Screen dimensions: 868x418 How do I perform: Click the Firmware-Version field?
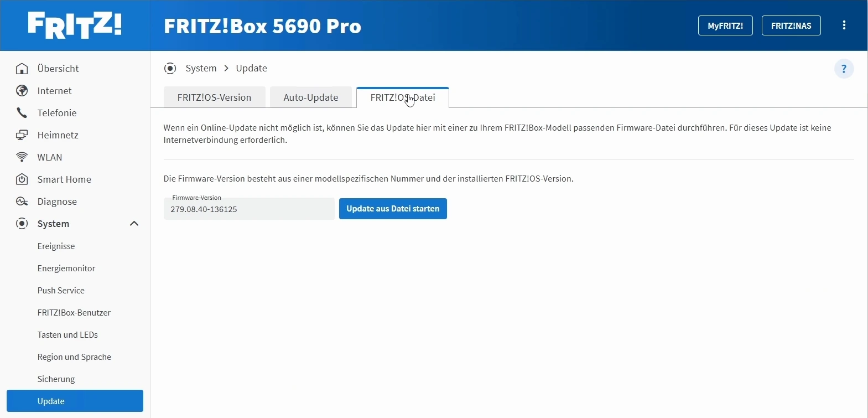(249, 209)
